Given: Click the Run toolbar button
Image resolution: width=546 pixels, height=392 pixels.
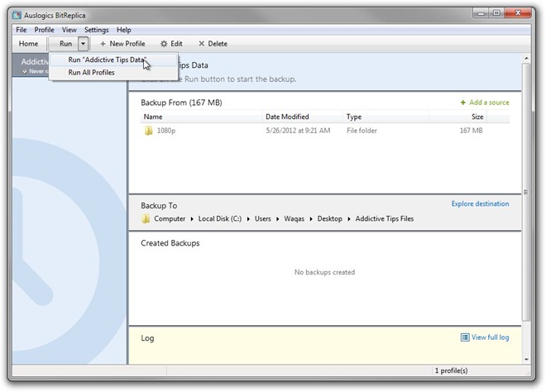Looking at the screenshot, I should (65, 44).
